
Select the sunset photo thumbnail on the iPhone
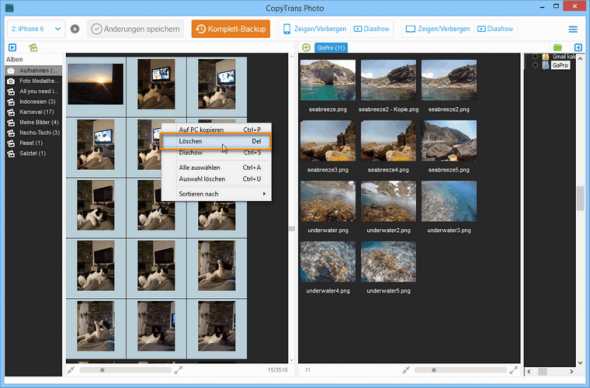tap(96, 84)
